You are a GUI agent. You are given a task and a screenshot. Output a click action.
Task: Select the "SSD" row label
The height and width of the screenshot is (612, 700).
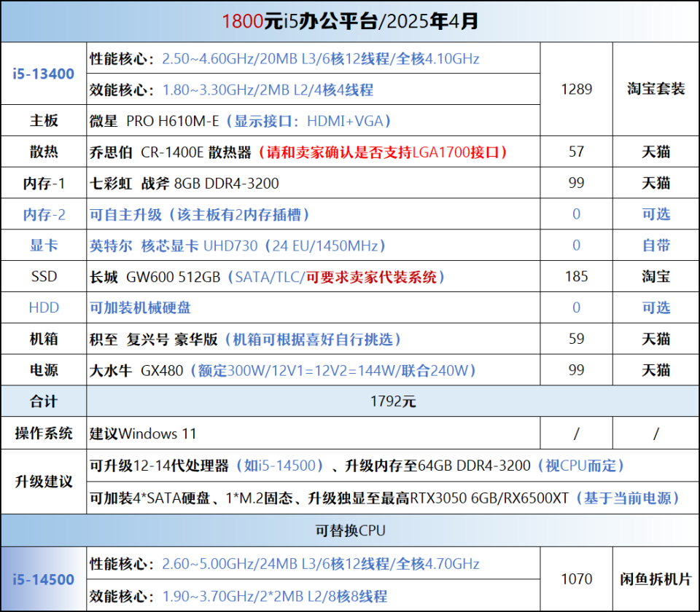(x=43, y=277)
